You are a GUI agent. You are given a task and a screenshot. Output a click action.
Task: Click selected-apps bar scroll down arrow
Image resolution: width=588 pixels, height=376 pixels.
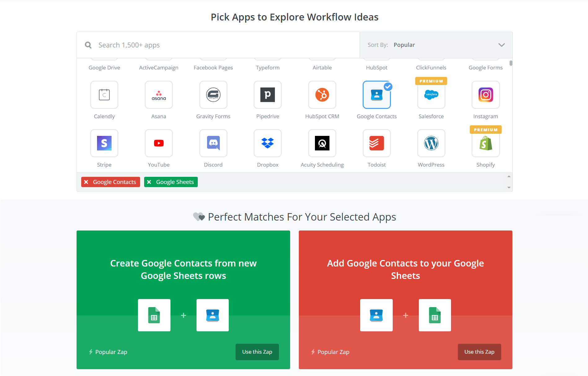(x=509, y=187)
